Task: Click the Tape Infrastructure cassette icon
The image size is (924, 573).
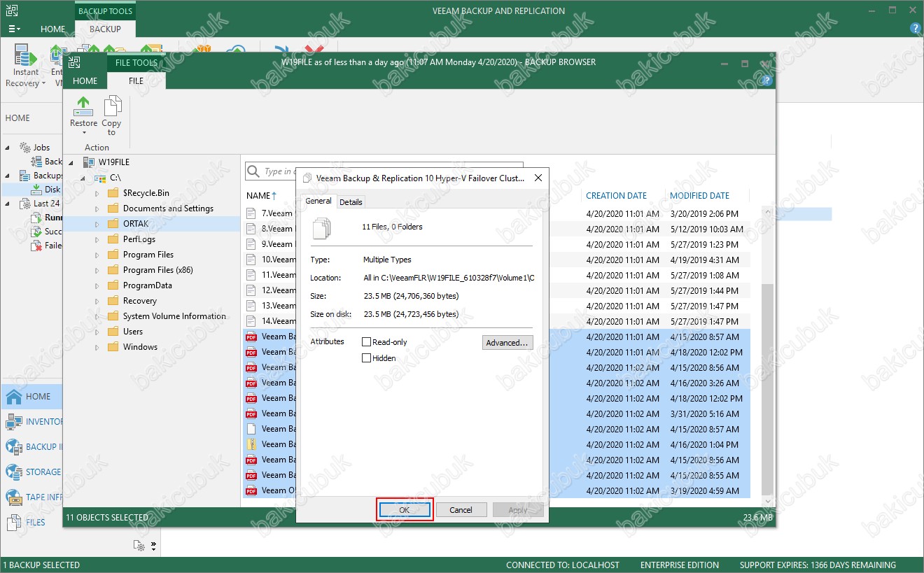Action: tap(13, 497)
